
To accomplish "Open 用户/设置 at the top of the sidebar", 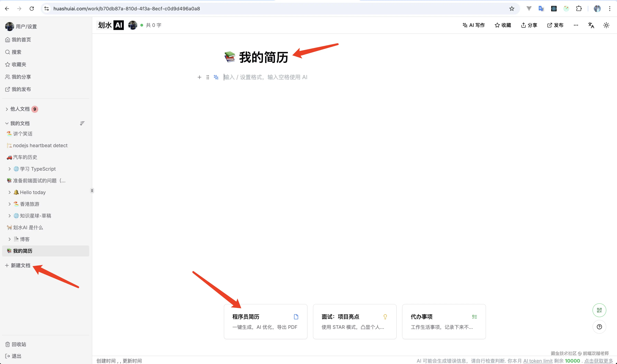I will point(26,26).
